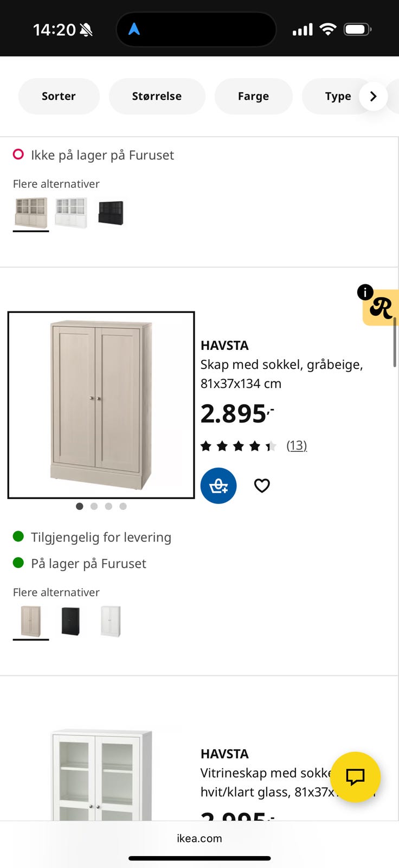399x868 pixels.
Task: Save HAVSTA cabinet to favourites with heart
Action: pos(262,486)
